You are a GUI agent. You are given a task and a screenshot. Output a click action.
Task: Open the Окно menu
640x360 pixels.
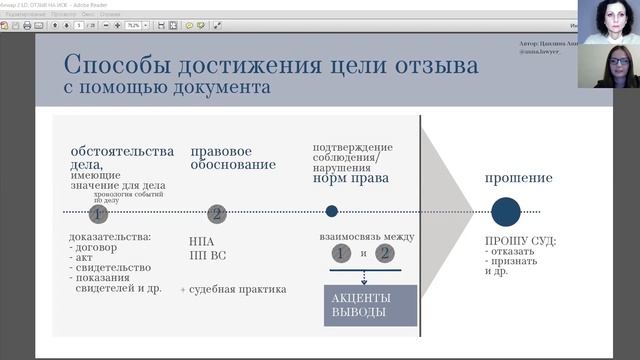88,14
